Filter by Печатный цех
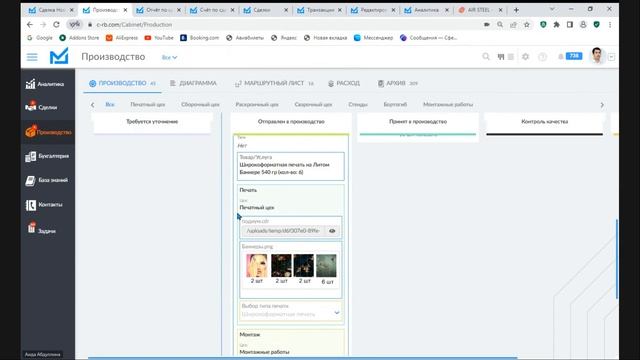 148,104
